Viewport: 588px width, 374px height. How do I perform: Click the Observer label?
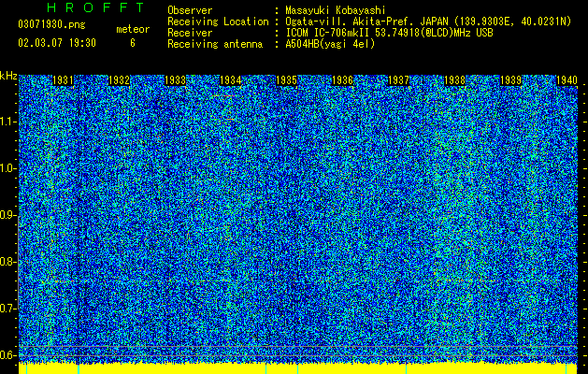coord(190,10)
